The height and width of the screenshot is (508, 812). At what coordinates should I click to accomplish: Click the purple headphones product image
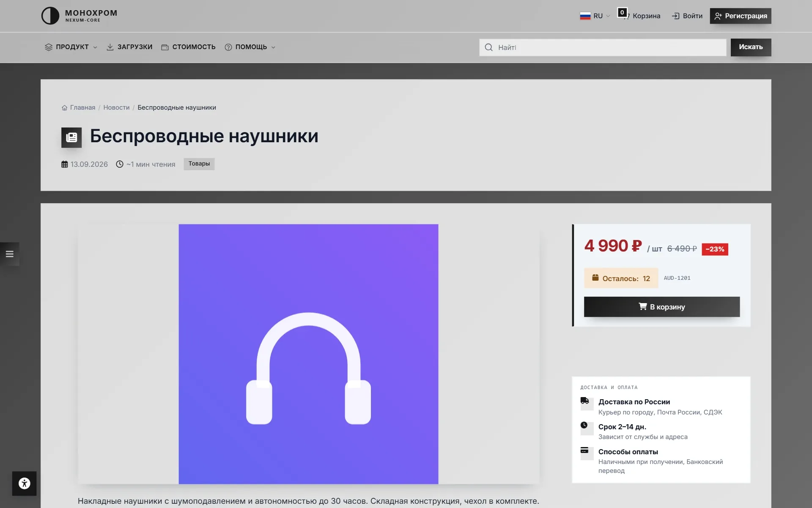coord(308,354)
